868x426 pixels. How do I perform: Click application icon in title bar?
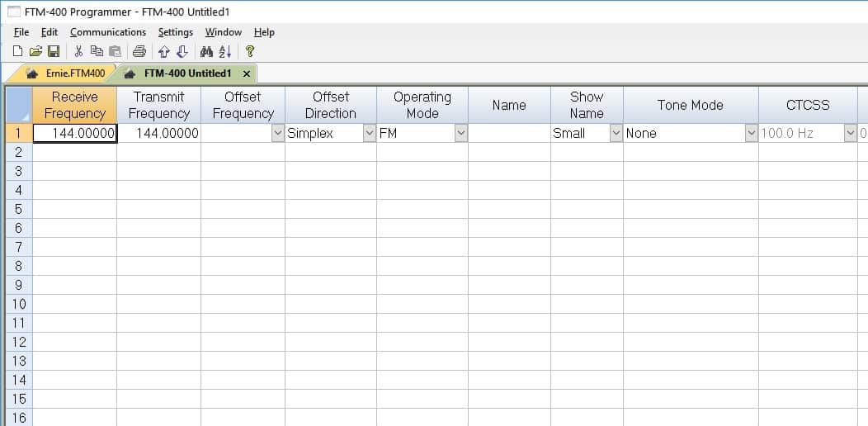click(14, 12)
